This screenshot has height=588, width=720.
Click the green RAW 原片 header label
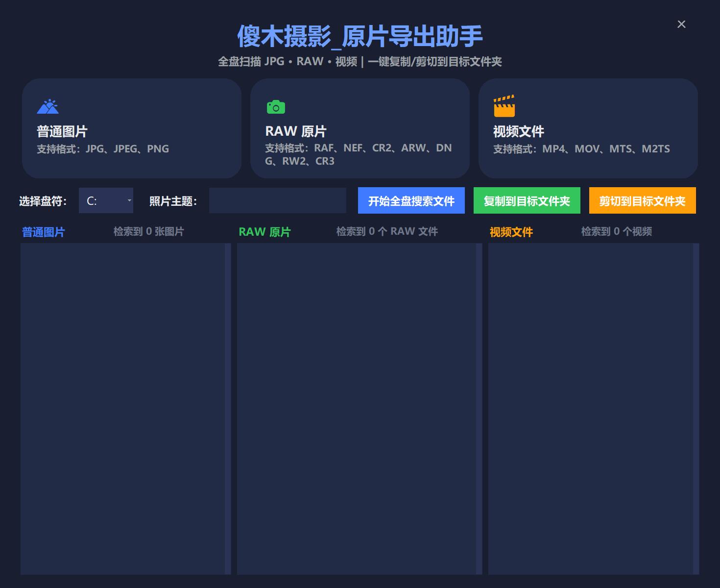(264, 231)
